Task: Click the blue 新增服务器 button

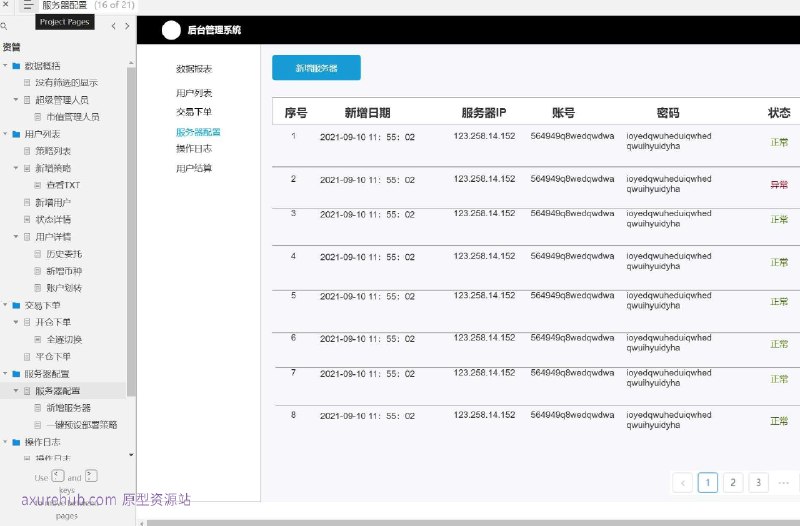Action: (x=316, y=68)
